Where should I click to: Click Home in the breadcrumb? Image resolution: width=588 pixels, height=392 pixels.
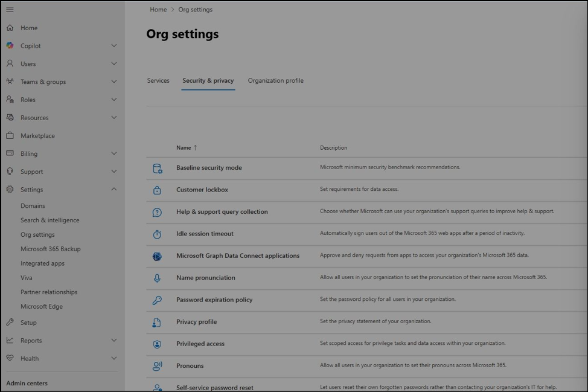coord(158,10)
